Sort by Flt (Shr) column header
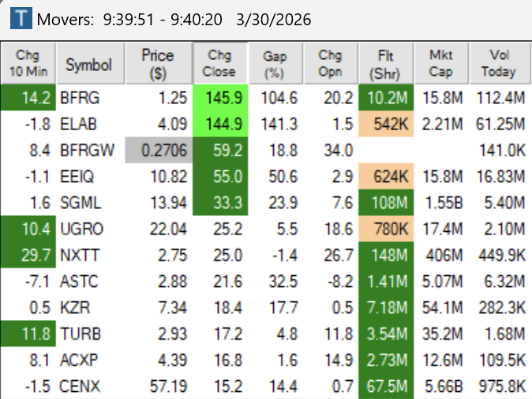 coord(386,63)
